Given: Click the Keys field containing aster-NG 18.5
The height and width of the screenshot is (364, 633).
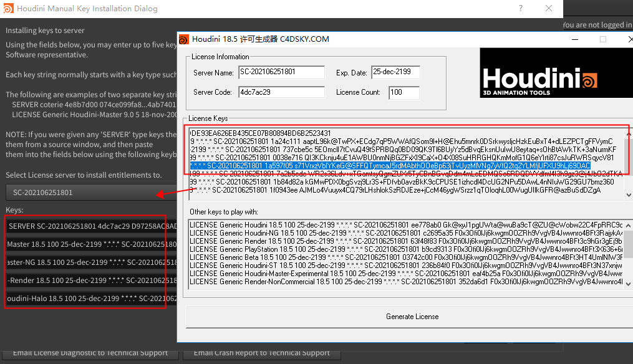Looking at the screenshot, I should click(x=92, y=262).
